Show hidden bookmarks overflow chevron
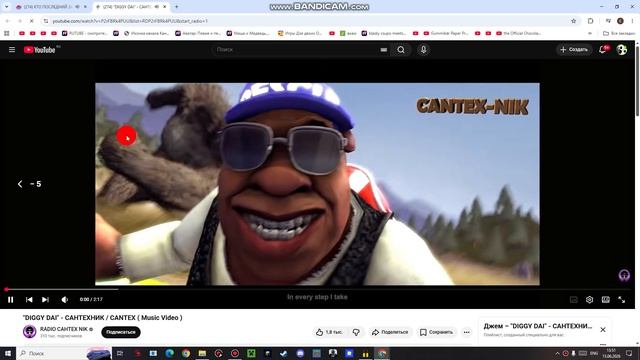Image resolution: width=640 pixels, height=360 pixels. 590,33
